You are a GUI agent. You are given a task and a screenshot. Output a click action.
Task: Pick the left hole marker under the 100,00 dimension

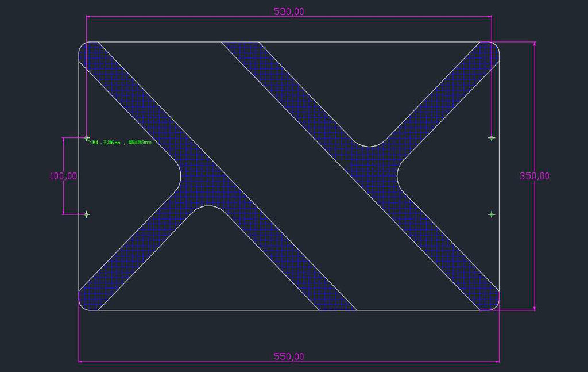87,214
